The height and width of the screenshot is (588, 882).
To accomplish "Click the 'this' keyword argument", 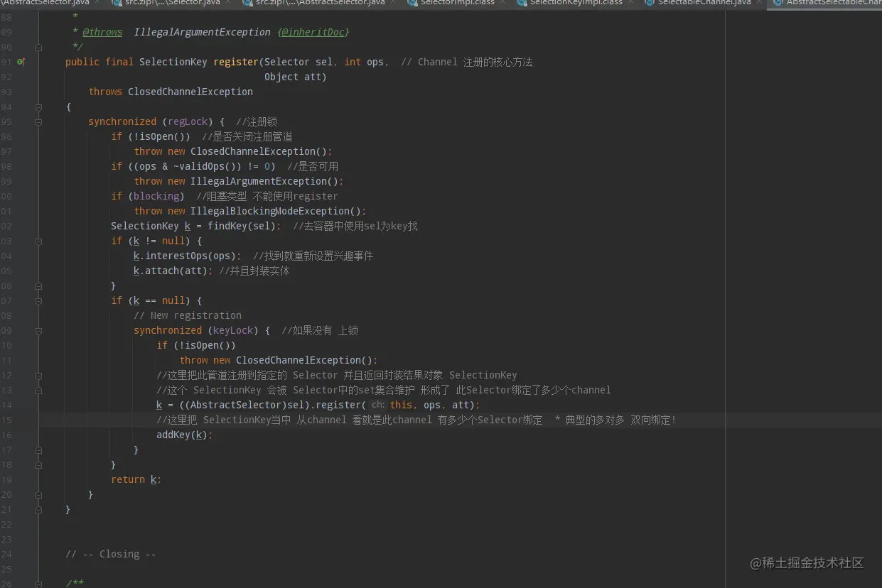I will pos(401,405).
